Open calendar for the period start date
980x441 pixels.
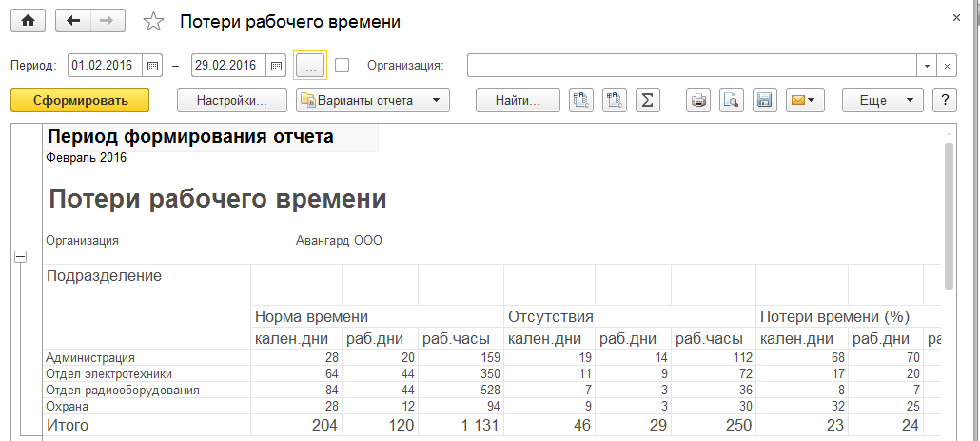(153, 66)
